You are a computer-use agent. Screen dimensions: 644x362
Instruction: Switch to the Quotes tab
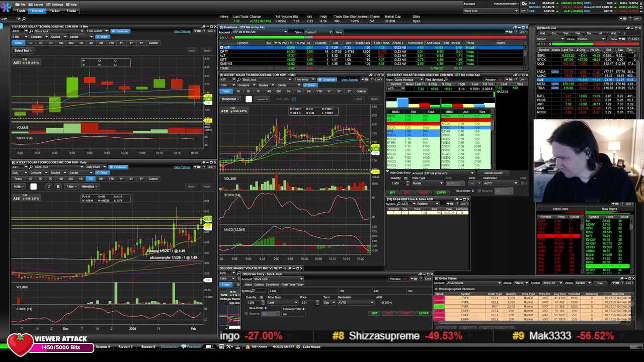38,11
